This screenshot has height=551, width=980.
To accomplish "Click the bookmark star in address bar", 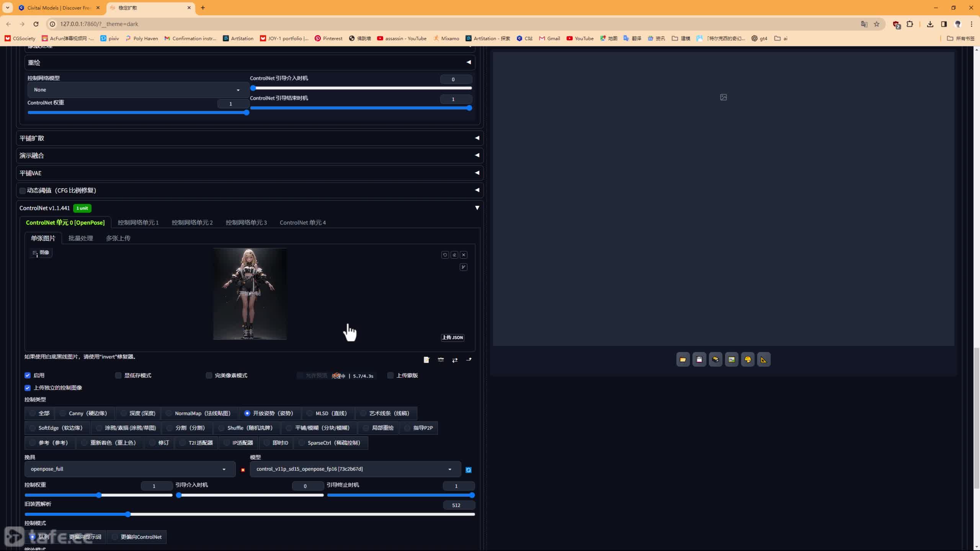I will click(x=877, y=24).
